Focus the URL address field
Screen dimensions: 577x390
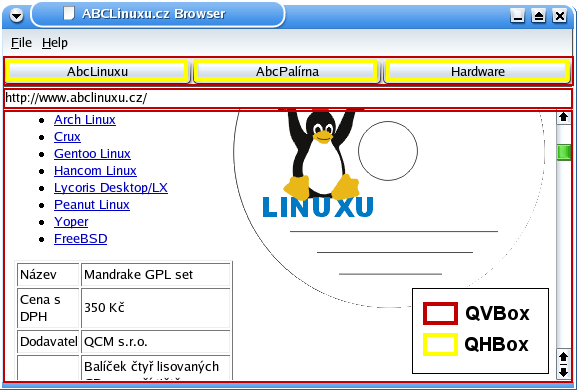288,98
